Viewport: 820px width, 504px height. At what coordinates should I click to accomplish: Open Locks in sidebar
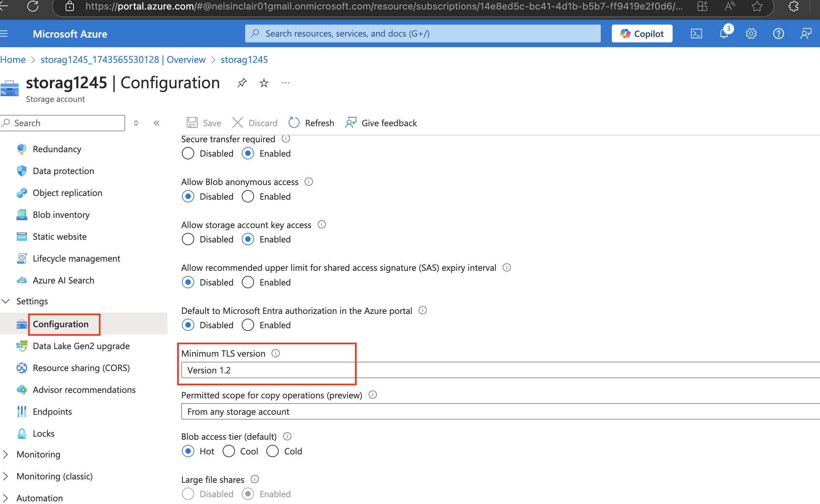coord(43,434)
